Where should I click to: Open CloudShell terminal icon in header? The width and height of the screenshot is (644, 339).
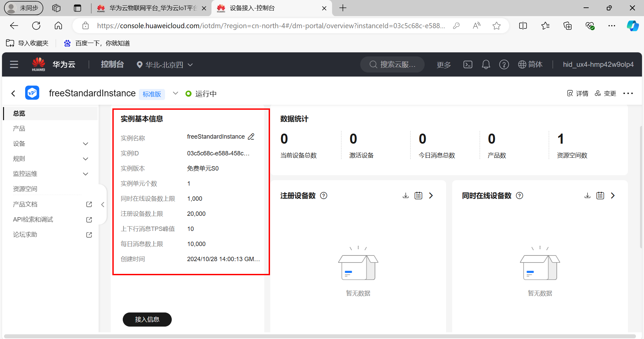(x=468, y=64)
